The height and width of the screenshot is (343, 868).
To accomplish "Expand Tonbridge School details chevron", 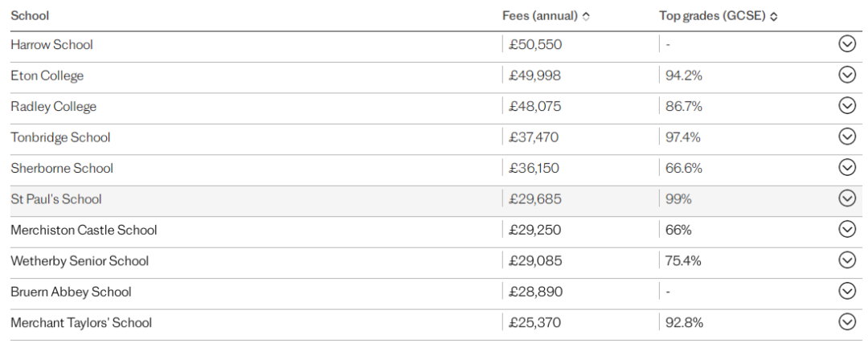I will [847, 136].
